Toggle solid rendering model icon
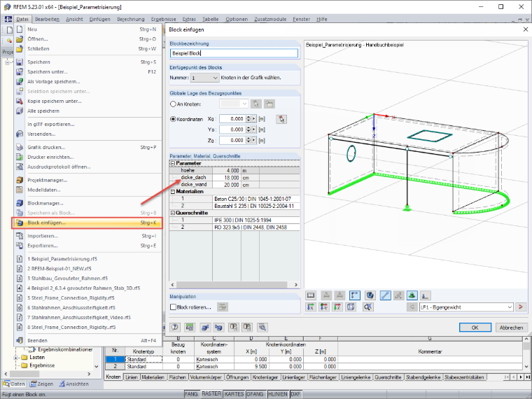The height and width of the screenshot is (399, 532). tap(370, 295)
